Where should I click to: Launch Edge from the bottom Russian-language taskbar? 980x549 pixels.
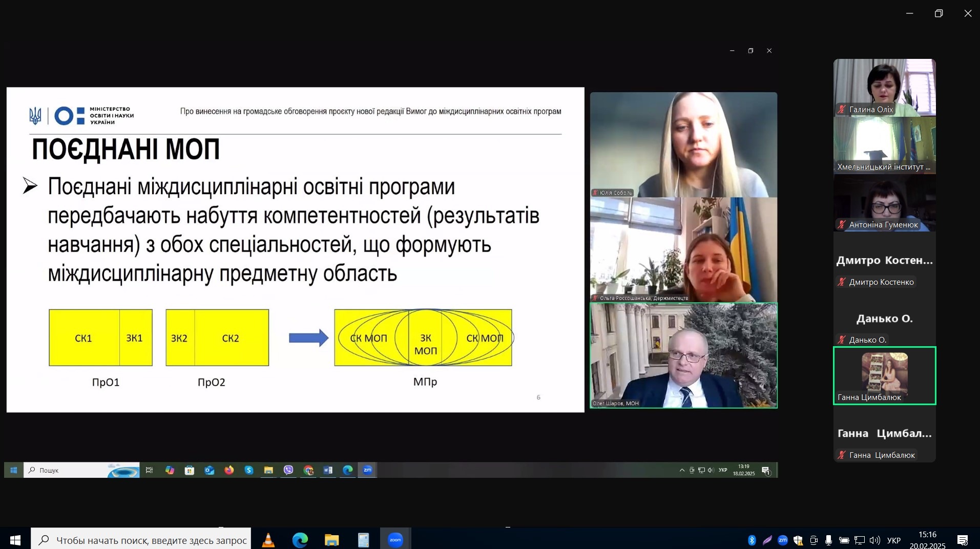pos(300,540)
